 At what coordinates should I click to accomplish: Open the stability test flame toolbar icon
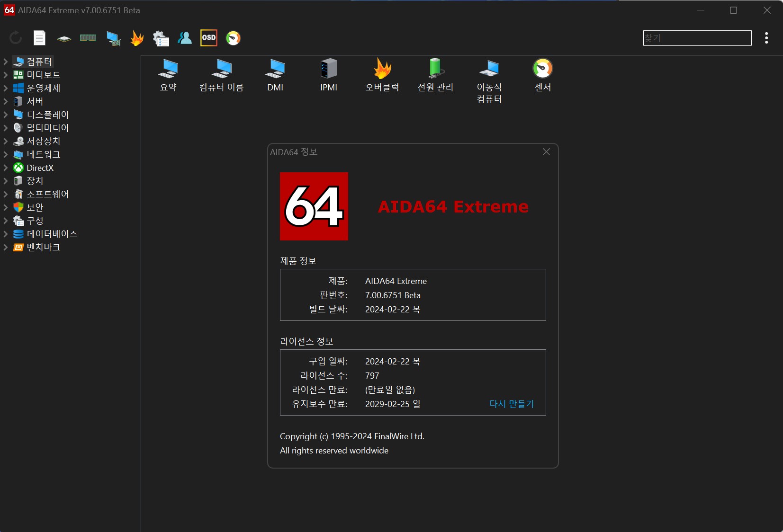click(137, 38)
